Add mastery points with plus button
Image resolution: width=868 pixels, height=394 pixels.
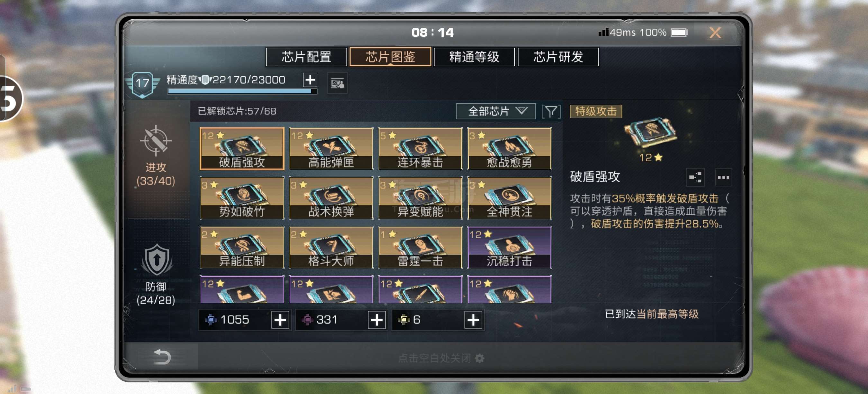tap(310, 80)
